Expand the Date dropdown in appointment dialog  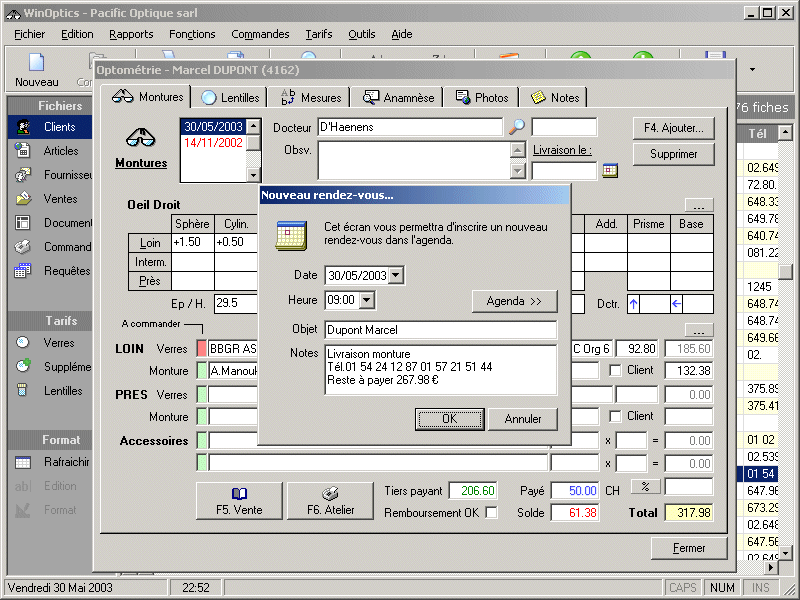[397, 275]
